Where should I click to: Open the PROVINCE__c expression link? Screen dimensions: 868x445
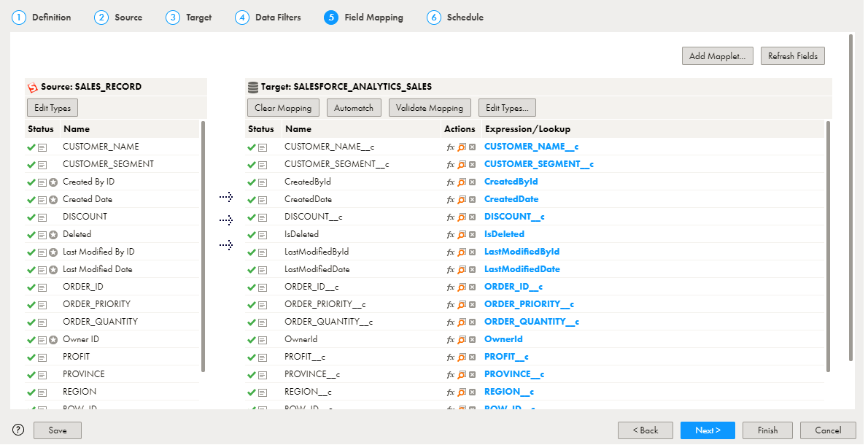pos(514,375)
